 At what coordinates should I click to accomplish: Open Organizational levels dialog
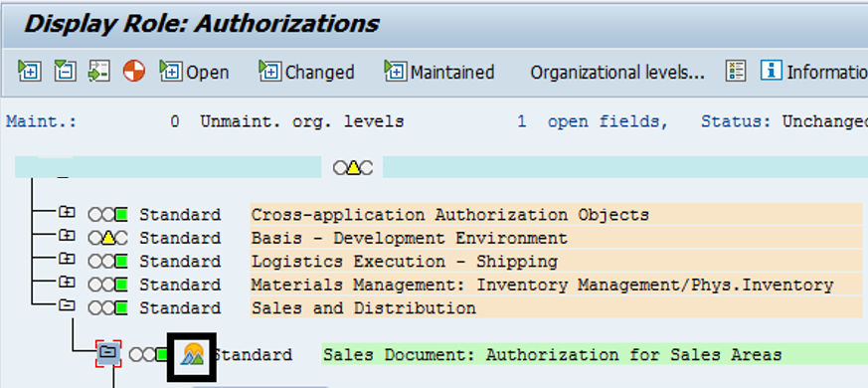pos(617,73)
